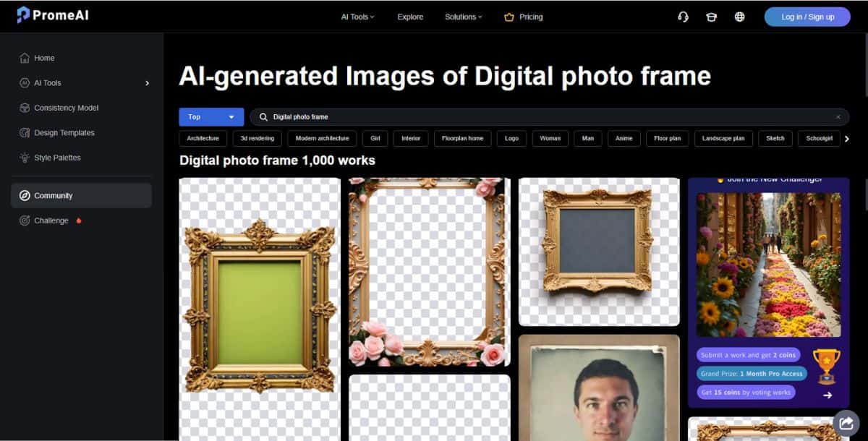Click Get 15 coins by voting works
868x441 pixels.
click(x=746, y=393)
